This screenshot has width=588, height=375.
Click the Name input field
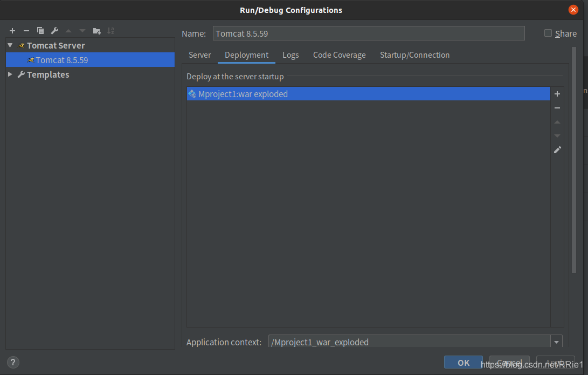click(x=369, y=33)
